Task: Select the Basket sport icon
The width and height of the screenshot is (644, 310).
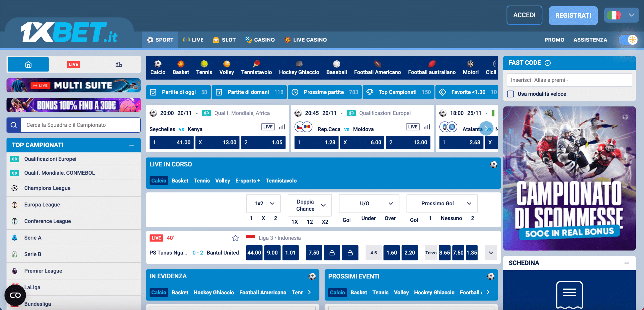Action: coord(181,64)
